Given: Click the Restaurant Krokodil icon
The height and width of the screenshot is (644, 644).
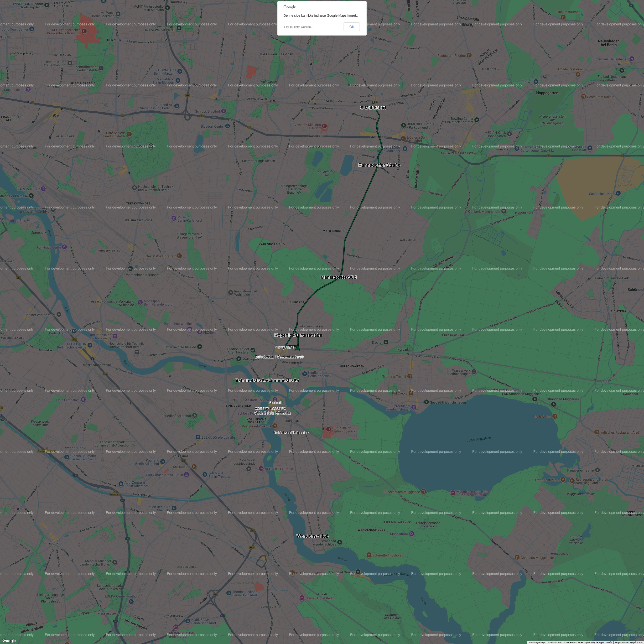Looking at the screenshot, I should (x=275, y=426).
